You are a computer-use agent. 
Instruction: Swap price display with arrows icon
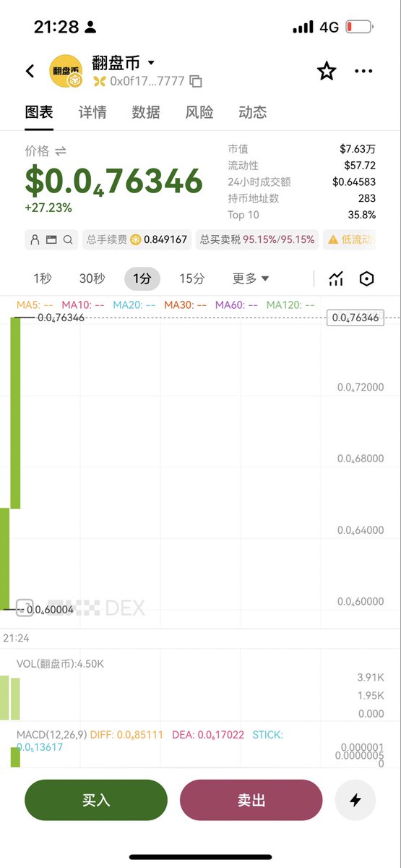click(61, 151)
